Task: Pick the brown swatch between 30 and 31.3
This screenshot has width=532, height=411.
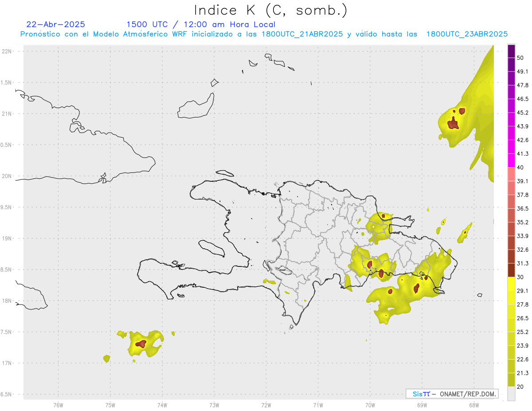Action: pyautogui.click(x=511, y=270)
